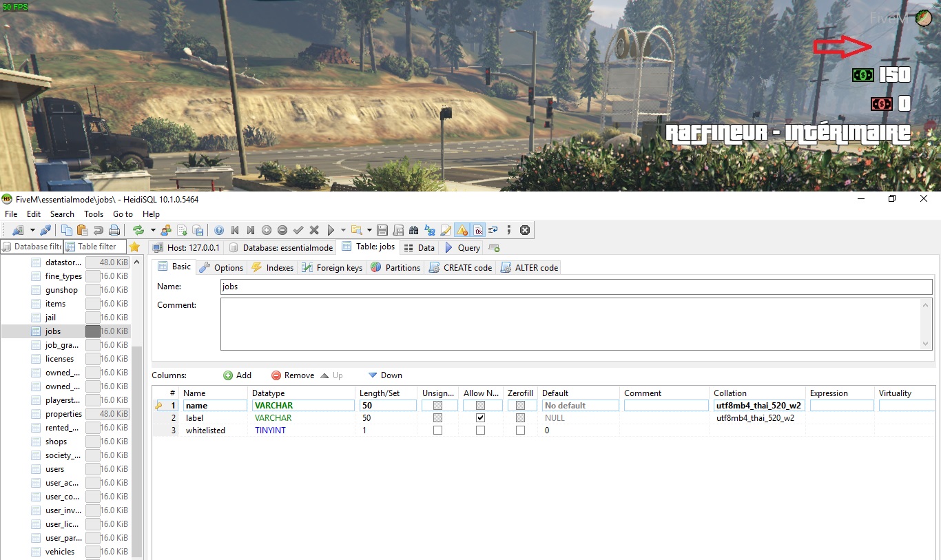Click the yellow star favorites icon
This screenshot has width=941, height=560.
135,247
